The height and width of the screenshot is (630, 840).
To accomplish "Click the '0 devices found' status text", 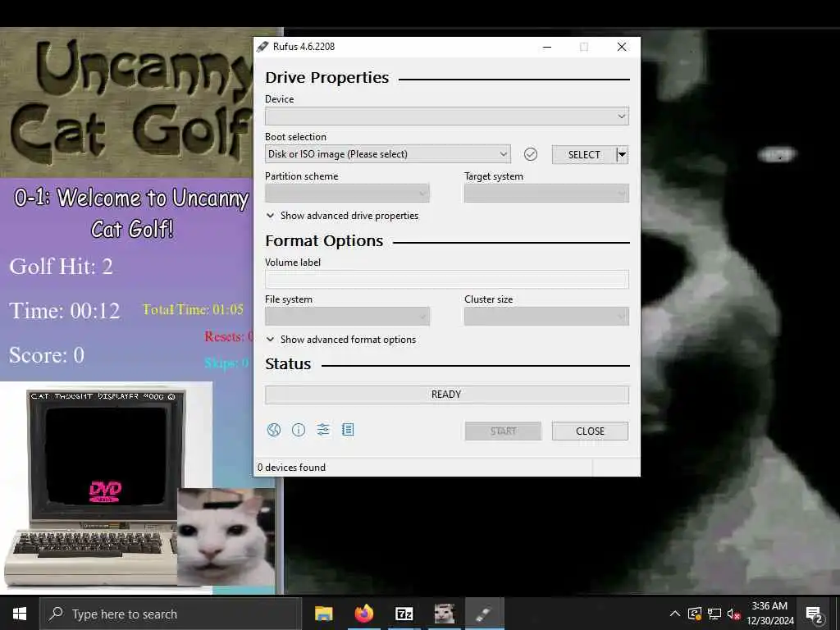I will [291, 468].
